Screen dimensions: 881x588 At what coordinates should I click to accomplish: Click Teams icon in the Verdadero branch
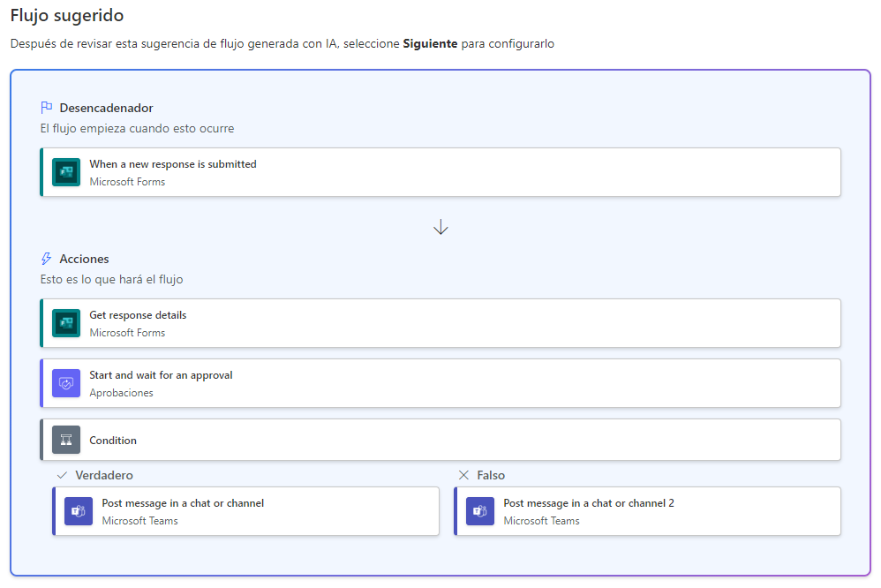click(x=79, y=511)
